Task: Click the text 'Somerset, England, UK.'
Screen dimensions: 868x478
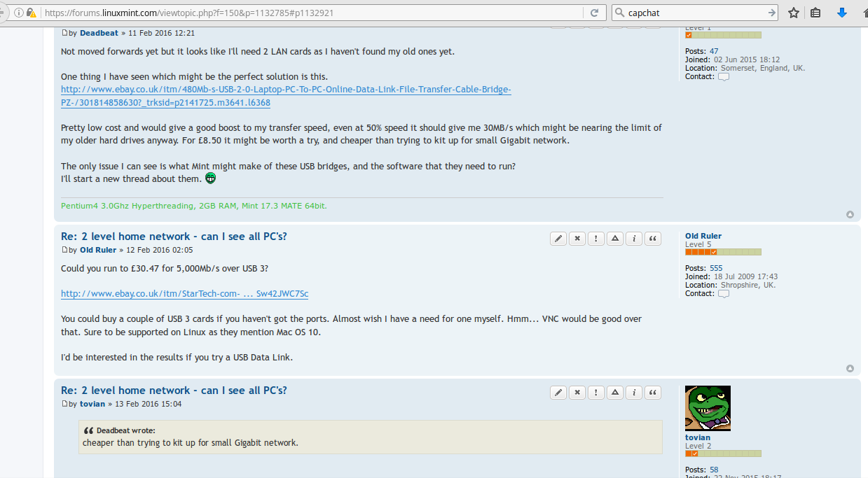Action: [x=763, y=68]
